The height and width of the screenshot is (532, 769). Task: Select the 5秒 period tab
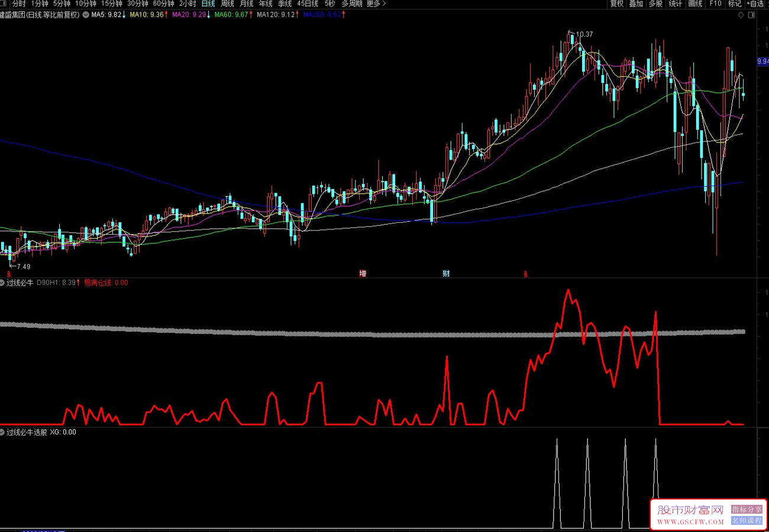click(x=329, y=4)
